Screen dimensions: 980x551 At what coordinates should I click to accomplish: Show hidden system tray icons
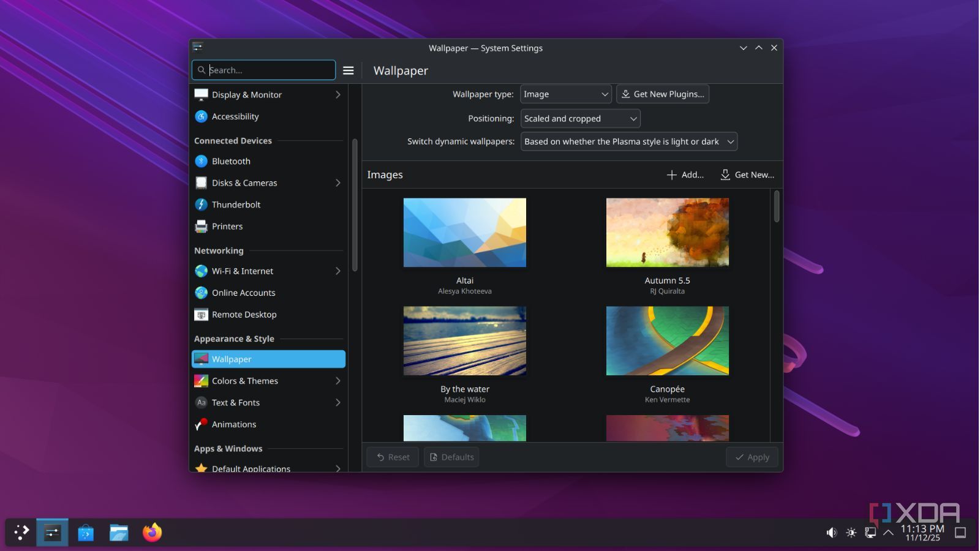click(x=889, y=533)
